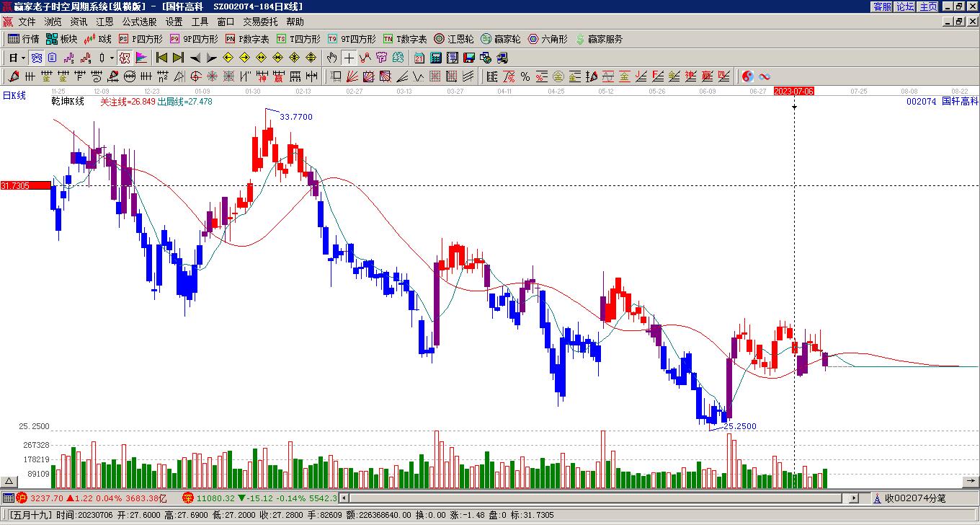
Task: Click the calendar 21 icon
Action: click(x=419, y=58)
